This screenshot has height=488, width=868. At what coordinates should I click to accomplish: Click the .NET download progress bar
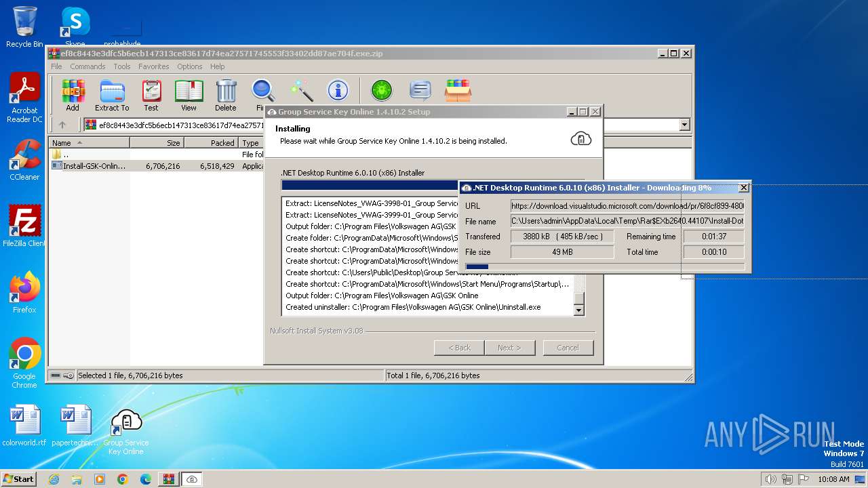click(605, 266)
